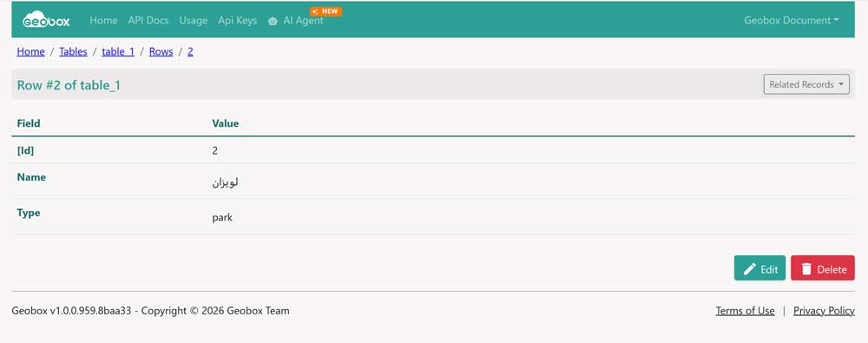This screenshot has width=868, height=343.
Task: Click the Name value لویزان
Action: [225, 183]
